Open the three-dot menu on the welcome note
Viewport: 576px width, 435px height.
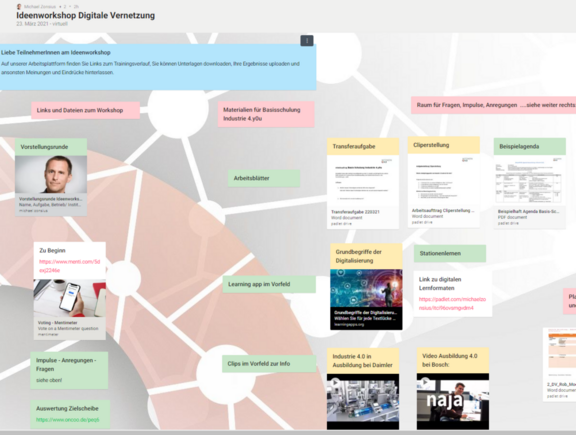[x=307, y=40]
